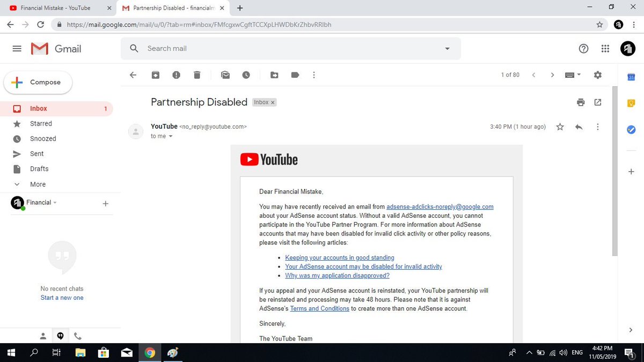
Task: Open the message's three-dot More menu
Action: tap(598, 127)
